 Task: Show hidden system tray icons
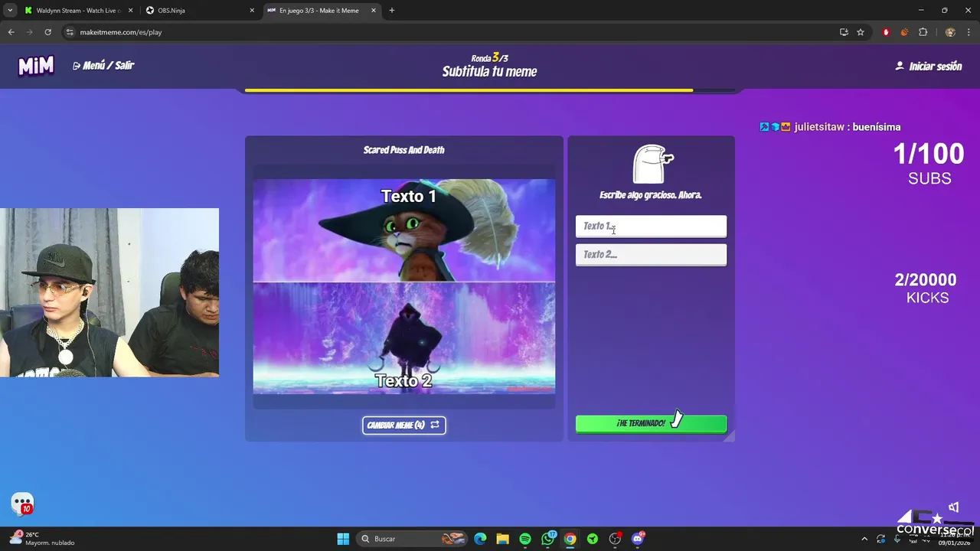(864, 539)
